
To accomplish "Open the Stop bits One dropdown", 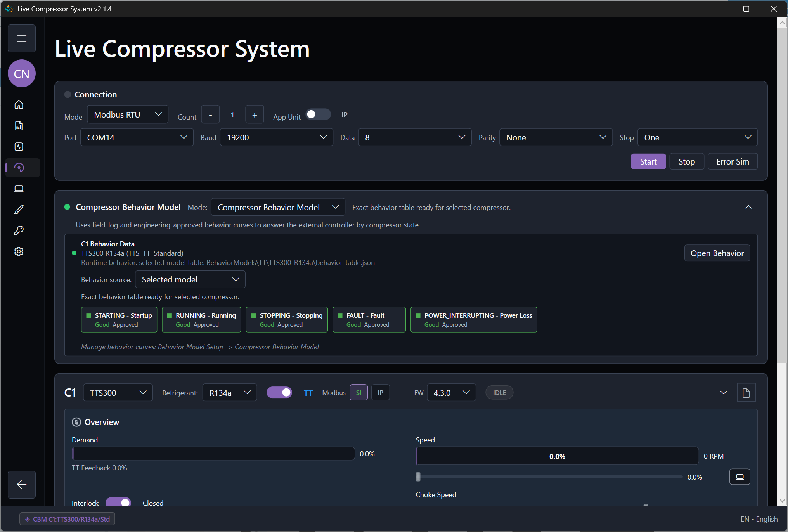I will (697, 137).
